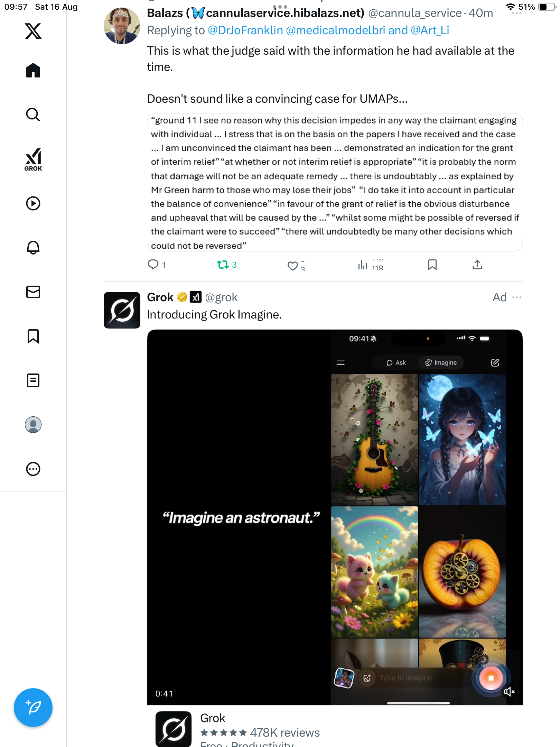
Task: Open the Videos play icon in sidebar
Action: point(33,203)
